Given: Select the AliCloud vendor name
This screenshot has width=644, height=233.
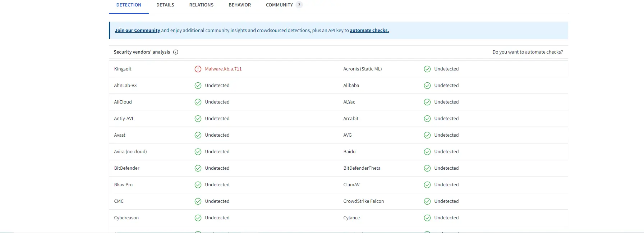Looking at the screenshot, I should point(123,102).
